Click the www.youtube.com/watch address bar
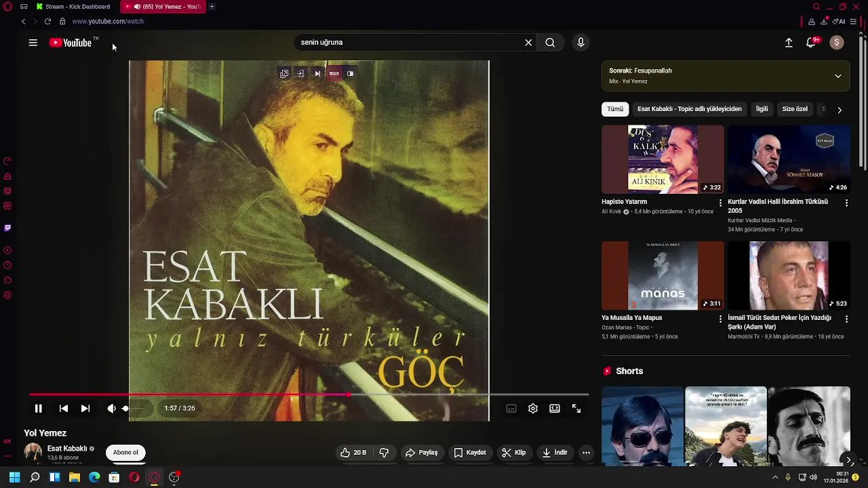 (108, 22)
